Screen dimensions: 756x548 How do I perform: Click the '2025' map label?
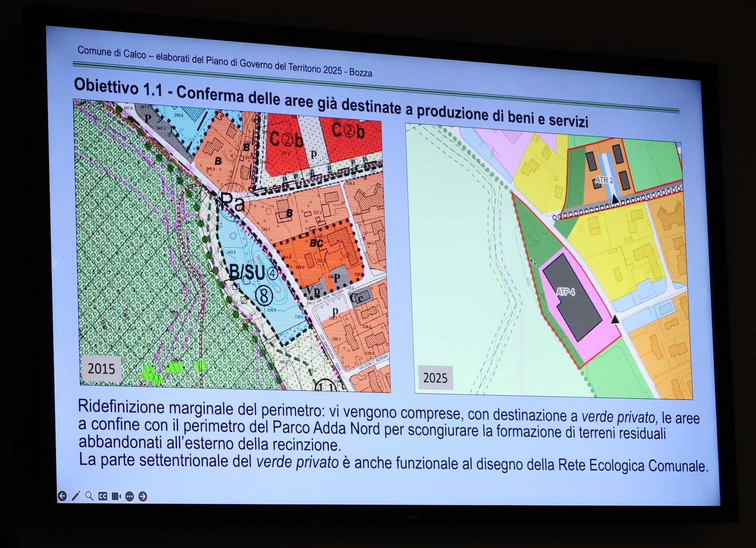[435, 377]
